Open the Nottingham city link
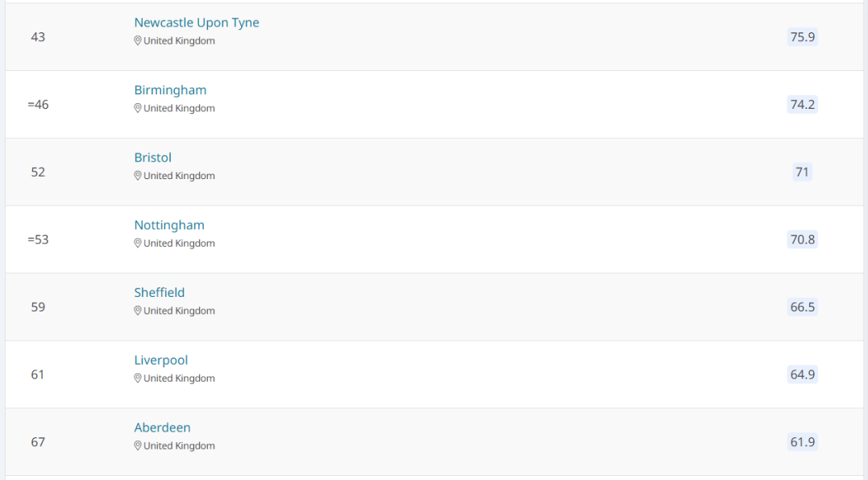Image resolution: width=868 pixels, height=480 pixels. pyautogui.click(x=168, y=225)
